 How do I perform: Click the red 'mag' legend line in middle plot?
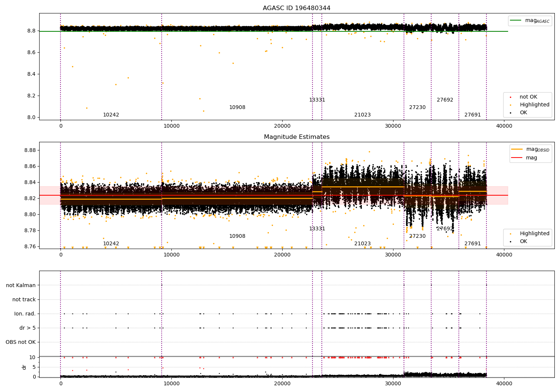pyautogui.click(x=517, y=158)
